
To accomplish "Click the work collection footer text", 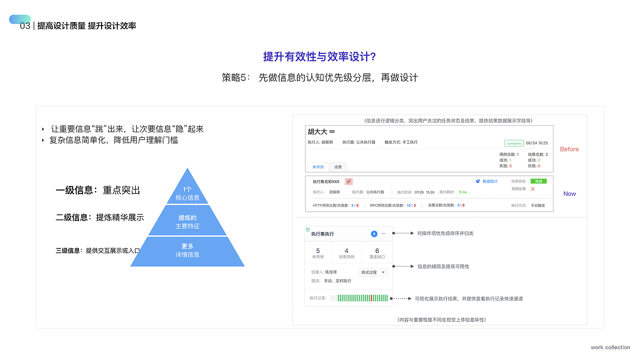I will pos(610,347).
